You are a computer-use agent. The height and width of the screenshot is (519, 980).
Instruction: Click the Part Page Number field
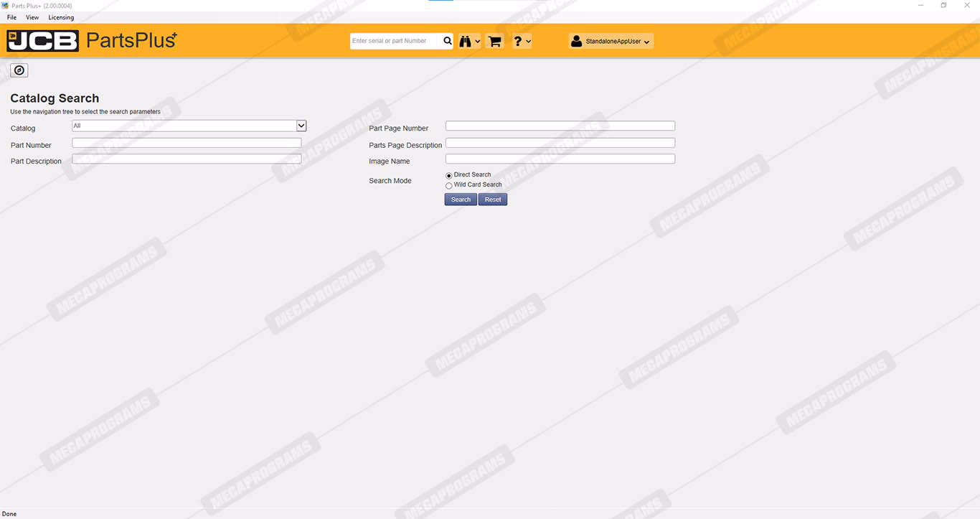pyautogui.click(x=560, y=126)
